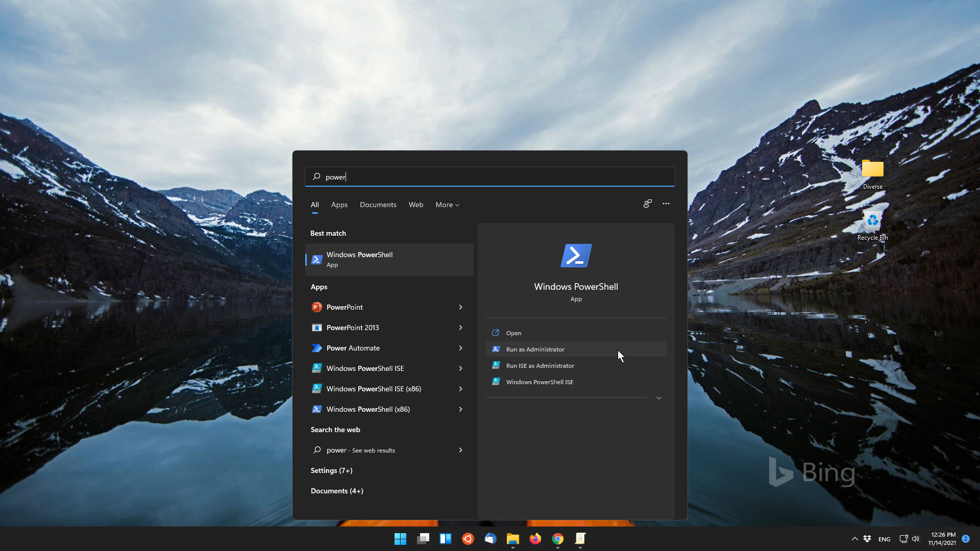
Task: Click the Windows PowerShell ISE (x86) icon
Action: pos(317,389)
